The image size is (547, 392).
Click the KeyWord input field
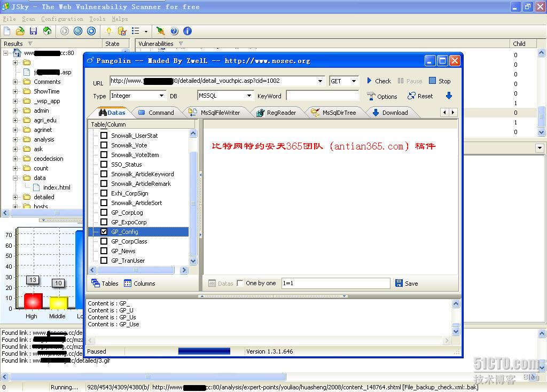(x=322, y=96)
